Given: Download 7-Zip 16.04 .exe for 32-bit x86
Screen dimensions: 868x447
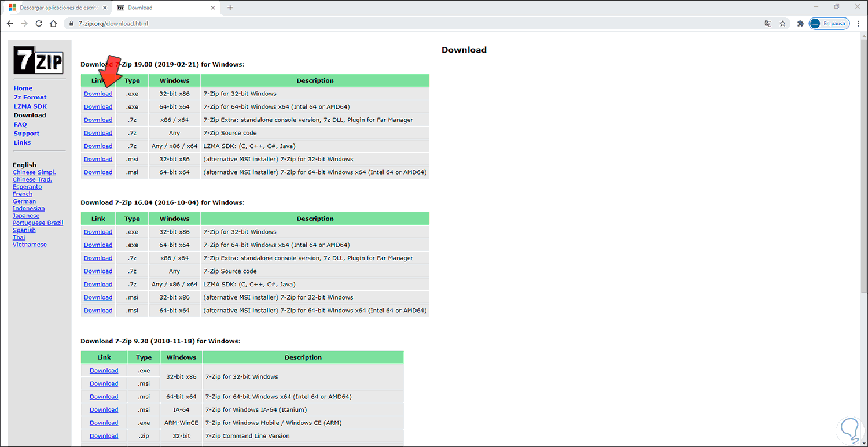Looking at the screenshot, I should pos(98,232).
